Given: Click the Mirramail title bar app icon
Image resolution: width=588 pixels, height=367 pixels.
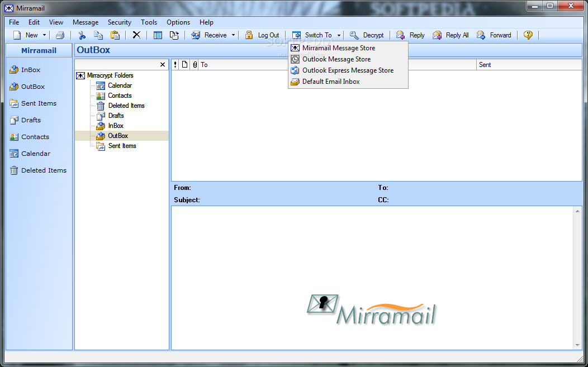Looking at the screenshot, I should [9, 8].
